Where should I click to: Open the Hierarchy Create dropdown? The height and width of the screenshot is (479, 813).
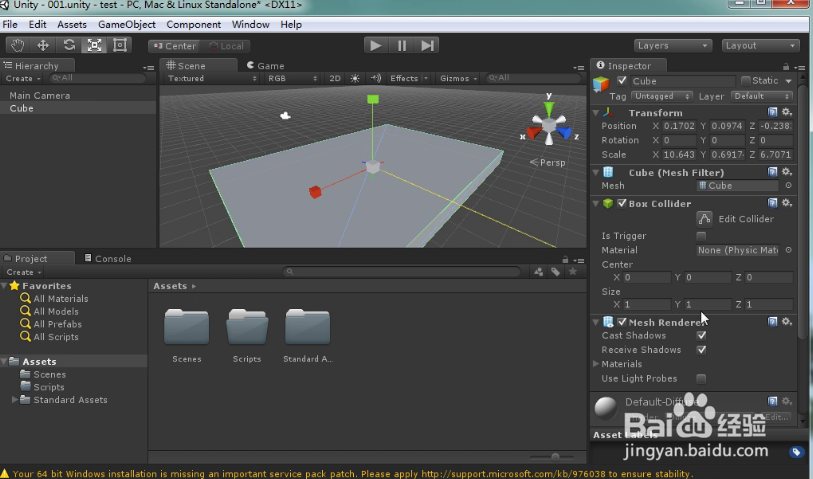click(23, 78)
